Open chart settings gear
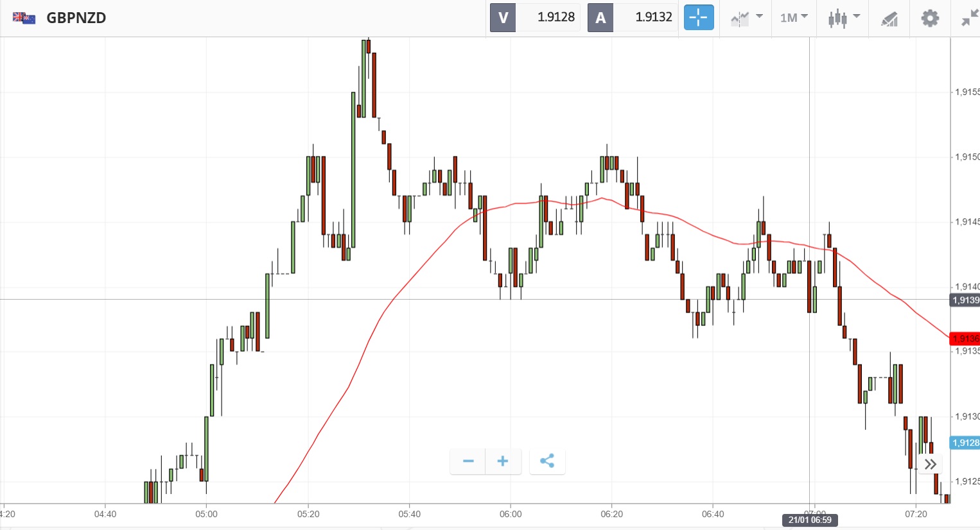This screenshot has height=530, width=980. click(x=930, y=18)
